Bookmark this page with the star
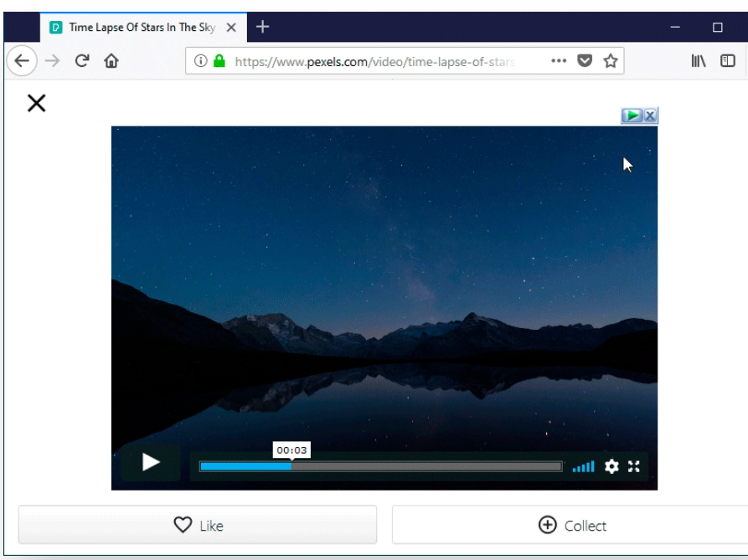Viewport: 748px width, 560px height. (611, 61)
